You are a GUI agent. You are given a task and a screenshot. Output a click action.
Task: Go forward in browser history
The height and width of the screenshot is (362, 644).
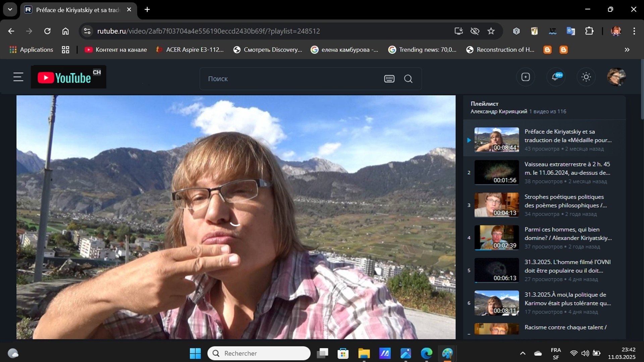(29, 31)
